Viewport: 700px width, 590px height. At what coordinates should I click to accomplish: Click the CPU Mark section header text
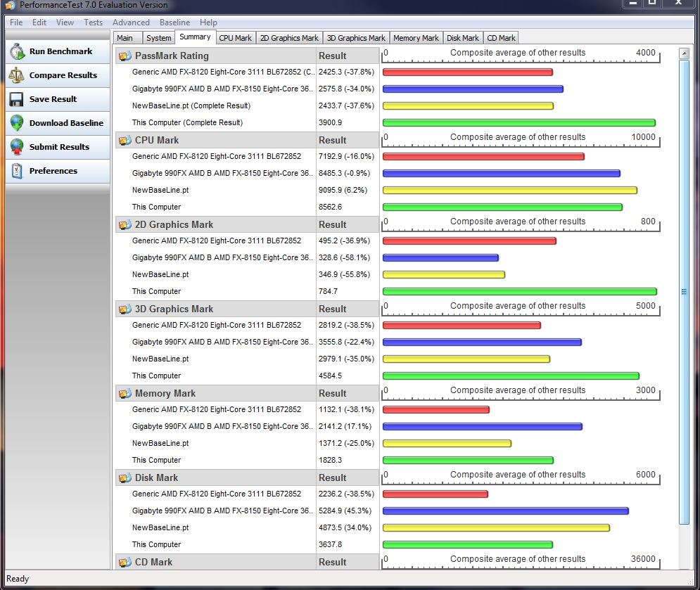(157, 140)
